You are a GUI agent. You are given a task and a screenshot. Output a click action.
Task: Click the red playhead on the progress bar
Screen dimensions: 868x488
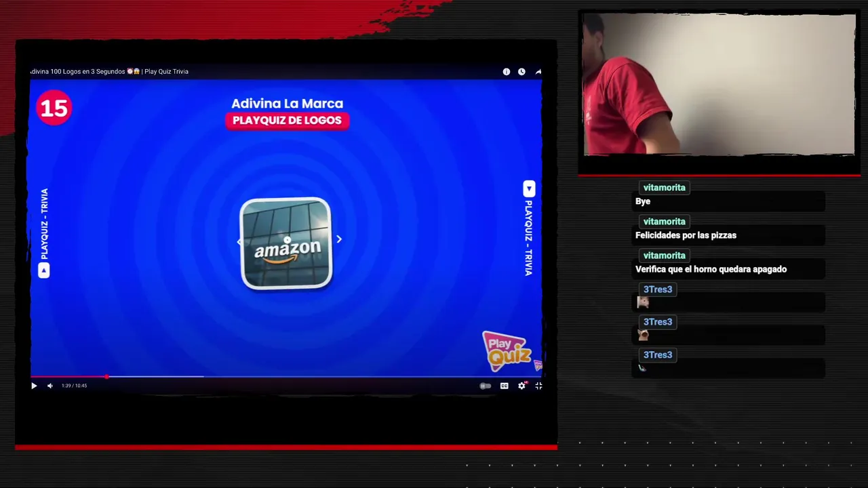pos(106,376)
